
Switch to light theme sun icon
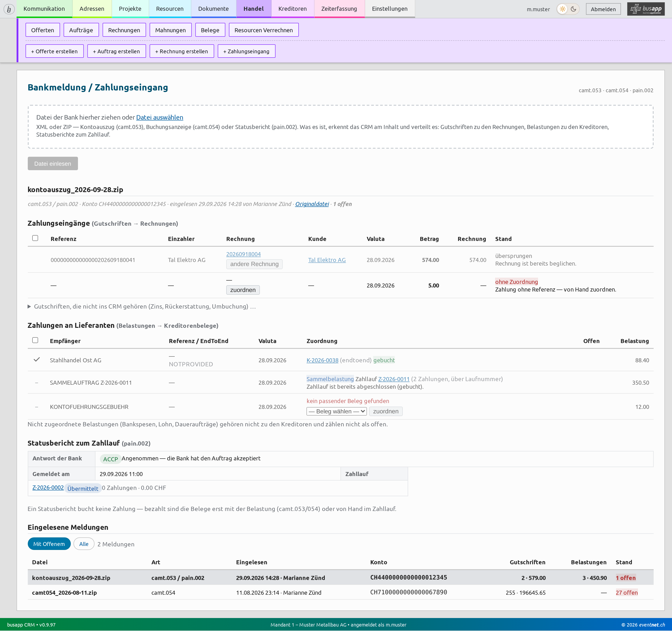(562, 9)
